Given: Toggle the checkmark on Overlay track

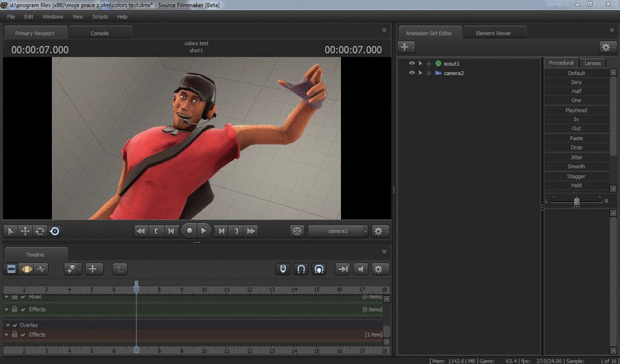Looking at the screenshot, I should (15, 325).
